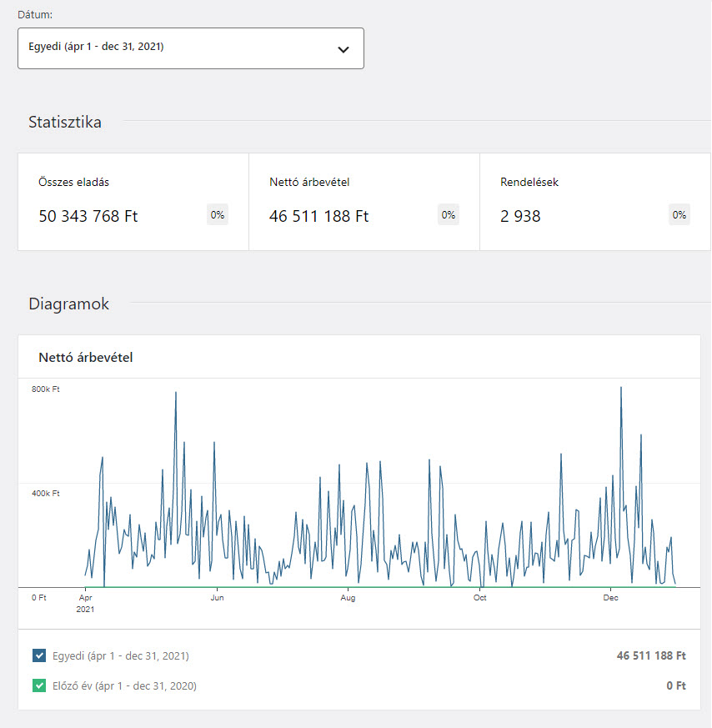Click the Egyedi (ápr 1 - dec 31, 2021) legend label
This screenshot has height=728, width=712.
[120, 656]
